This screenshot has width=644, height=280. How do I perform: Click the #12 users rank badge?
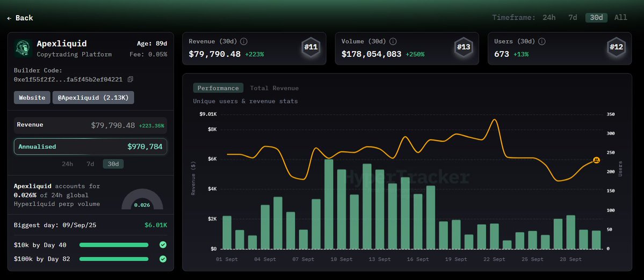(x=617, y=48)
